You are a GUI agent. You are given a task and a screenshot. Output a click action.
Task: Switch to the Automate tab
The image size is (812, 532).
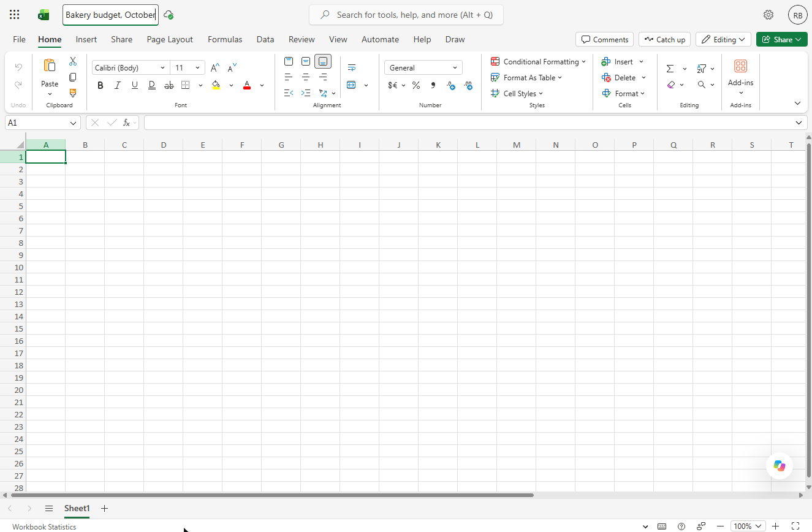[380, 39]
